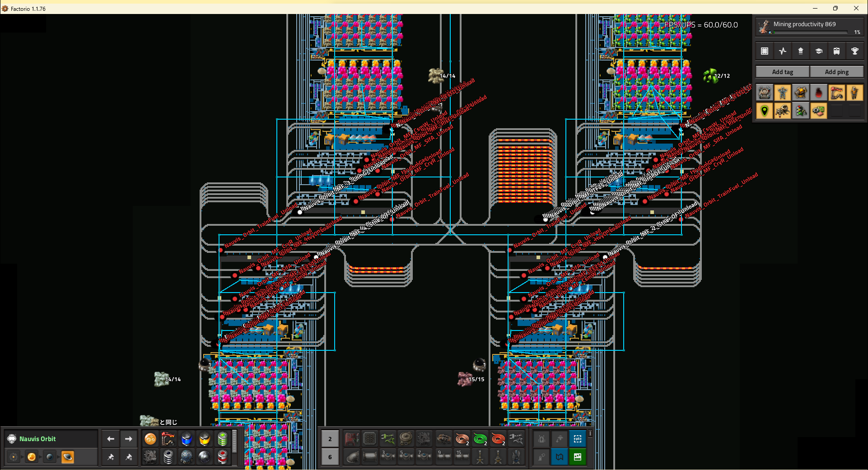Toggle turret range map overlay
Image resolution: width=868 pixels, height=470 pixels.
click(801, 93)
